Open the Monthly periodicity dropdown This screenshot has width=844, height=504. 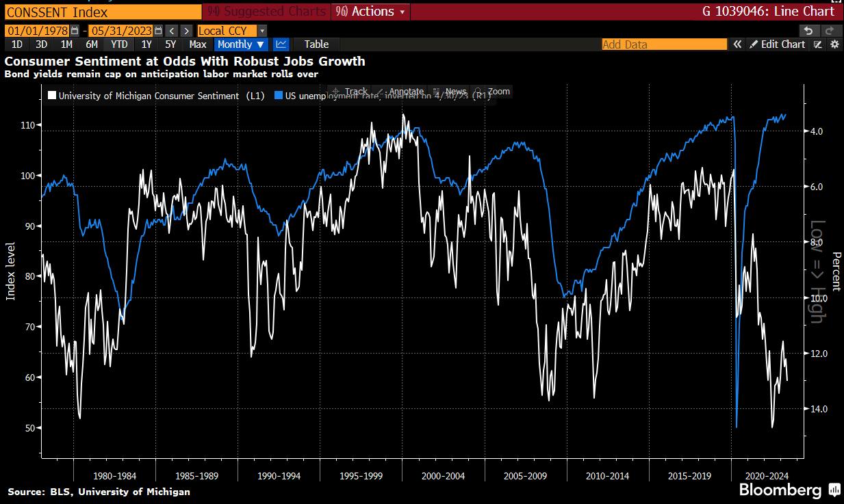[241, 44]
